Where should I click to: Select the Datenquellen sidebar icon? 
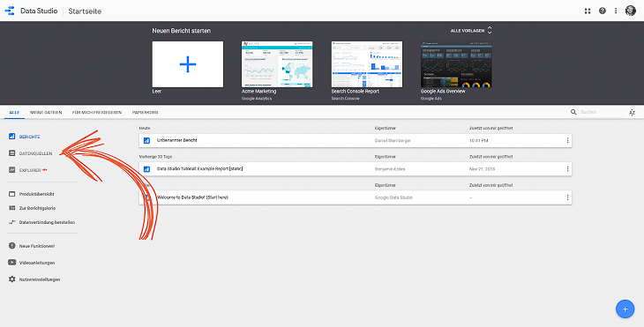(12, 153)
